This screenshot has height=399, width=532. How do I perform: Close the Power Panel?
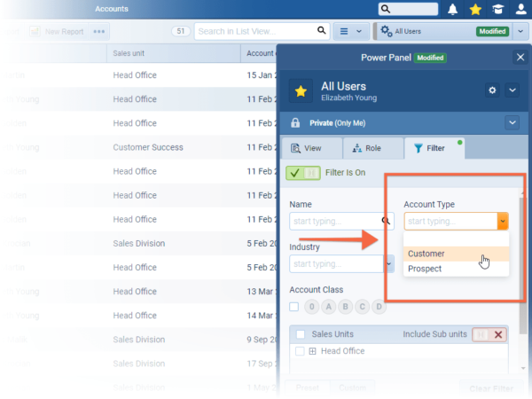pyautogui.click(x=520, y=57)
